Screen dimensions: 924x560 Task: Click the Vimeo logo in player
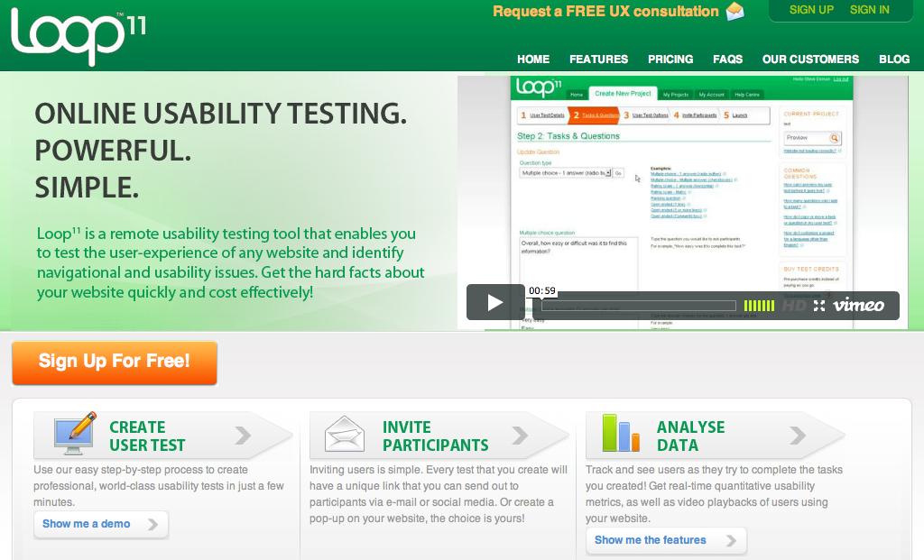[x=859, y=305]
